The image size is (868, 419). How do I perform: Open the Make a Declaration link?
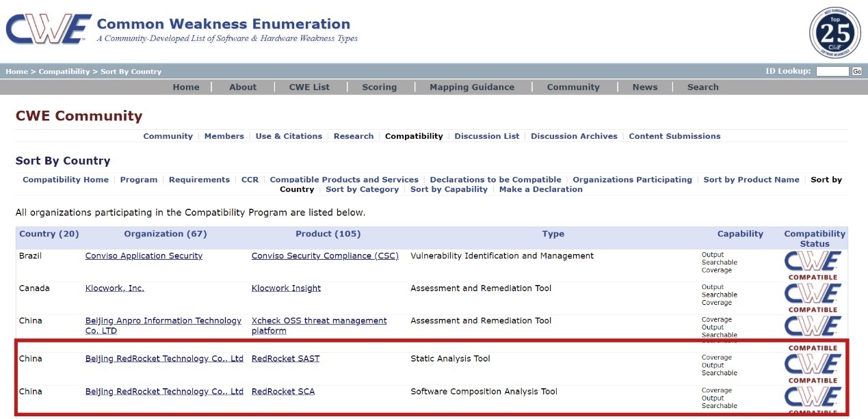click(540, 189)
